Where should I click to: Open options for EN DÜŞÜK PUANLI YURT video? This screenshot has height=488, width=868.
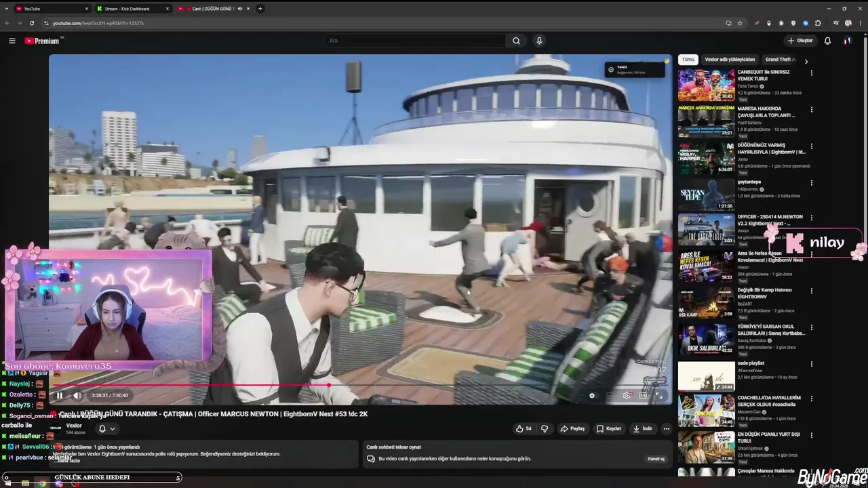point(811,436)
